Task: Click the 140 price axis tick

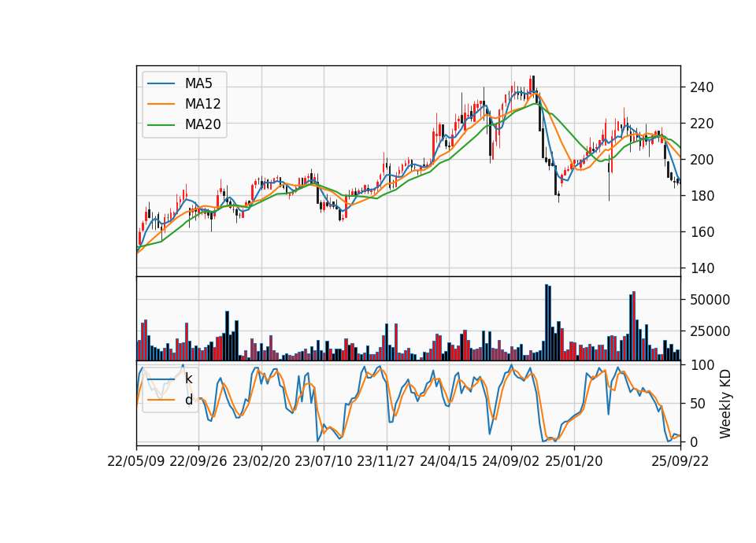Action: (702, 268)
